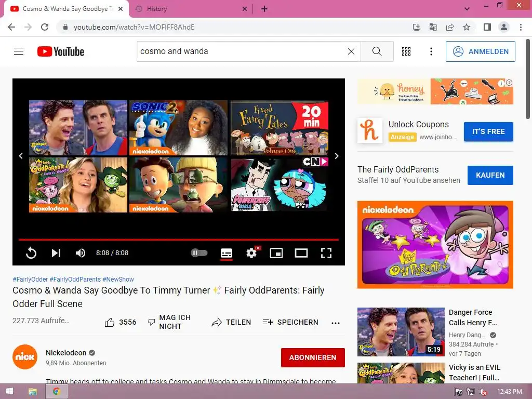
Task: Click TEILEN share button
Action: point(231,322)
